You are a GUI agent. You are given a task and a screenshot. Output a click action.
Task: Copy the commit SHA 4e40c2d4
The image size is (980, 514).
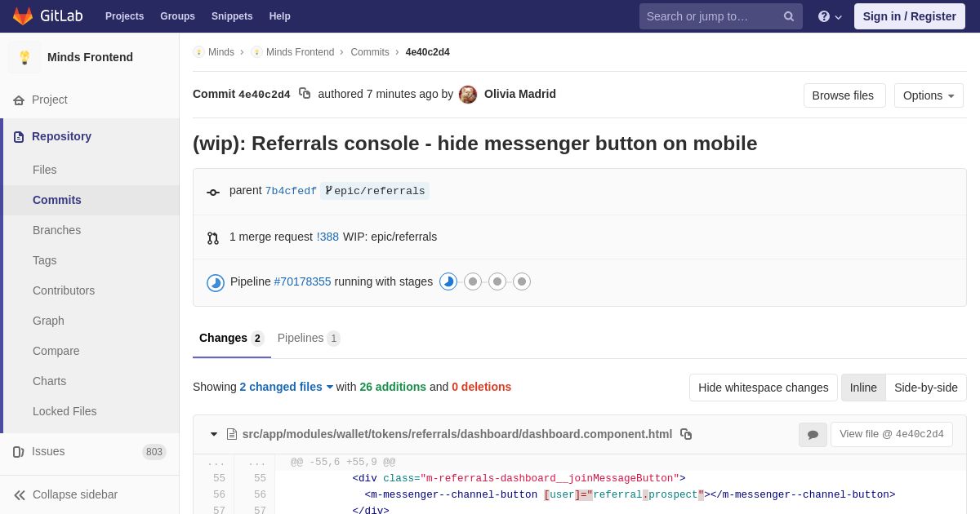pos(305,94)
